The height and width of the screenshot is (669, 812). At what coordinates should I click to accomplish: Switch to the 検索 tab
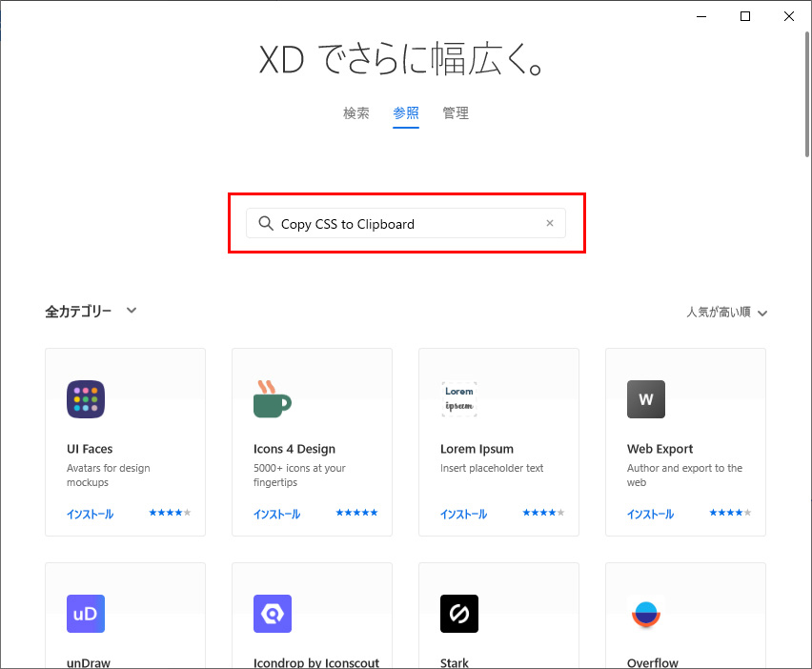point(356,112)
